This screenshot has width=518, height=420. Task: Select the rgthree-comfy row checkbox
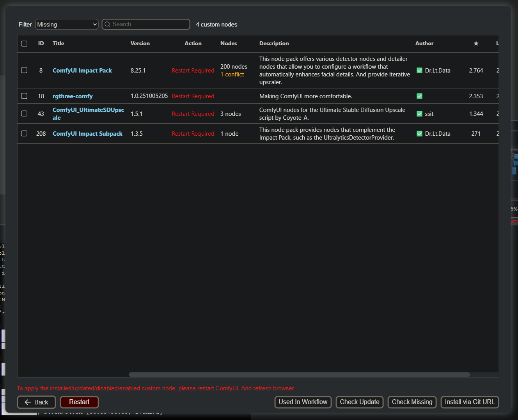pyautogui.click(x=24, y=96)
